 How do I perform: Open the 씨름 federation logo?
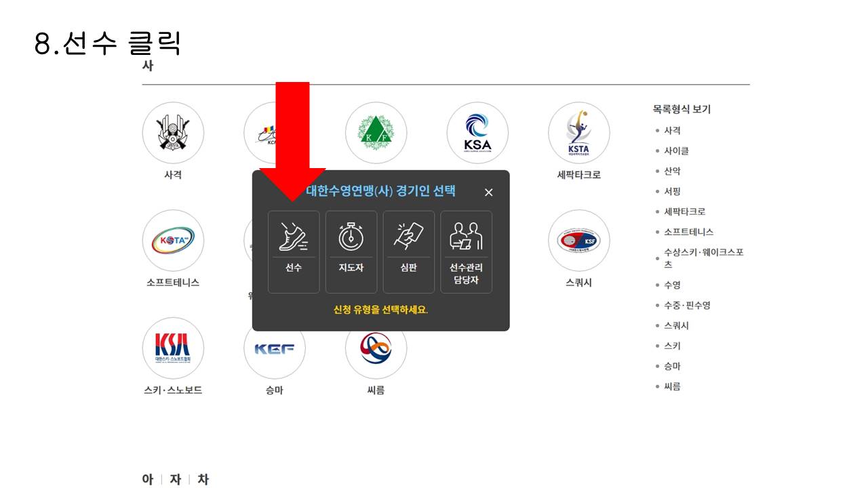tap(376, 348)
